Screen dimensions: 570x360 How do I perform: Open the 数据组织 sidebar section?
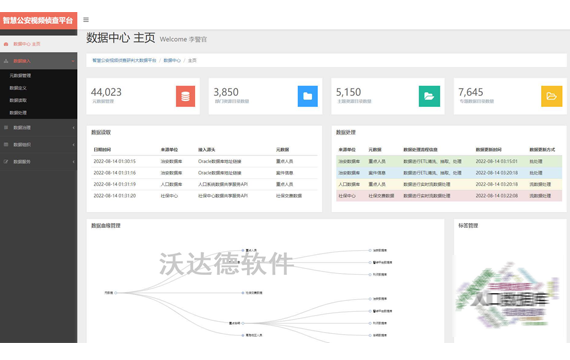(39, 145)
